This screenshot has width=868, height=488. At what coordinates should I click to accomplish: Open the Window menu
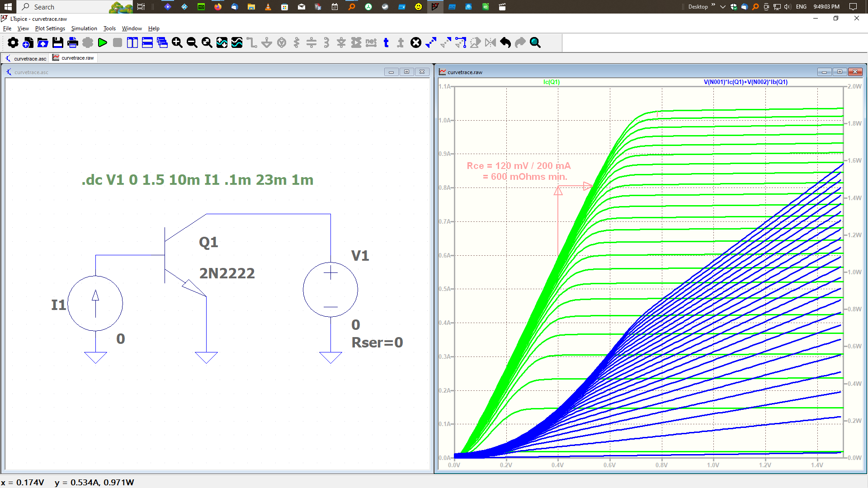(132, 28)
